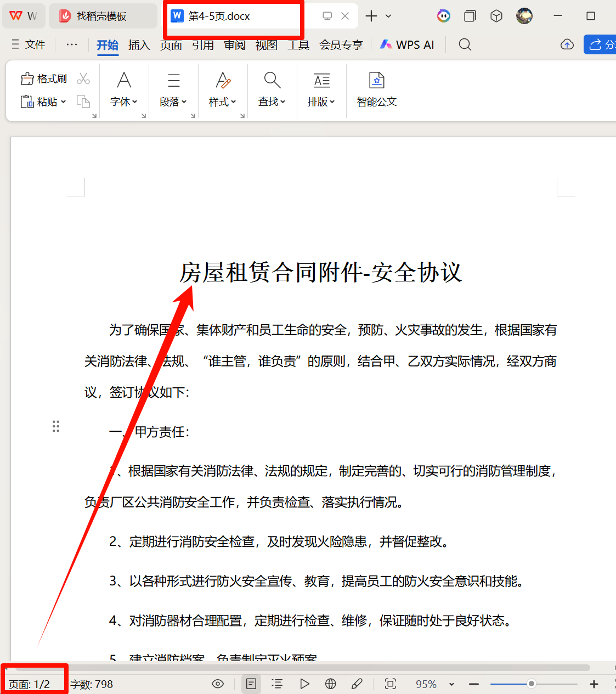The width and height of the screenshot is (616, 694).
Task: Click the search magnifier in menu bar
Action: point(465,44)
